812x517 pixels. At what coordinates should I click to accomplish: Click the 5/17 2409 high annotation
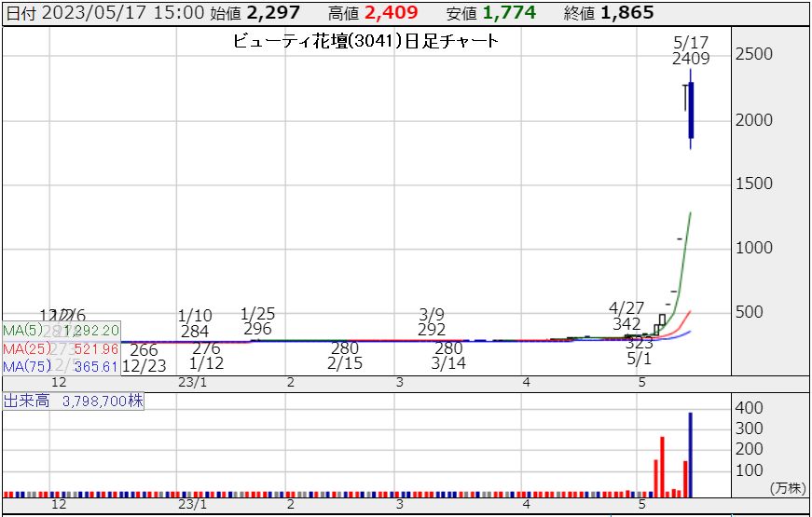click(691, 50)
